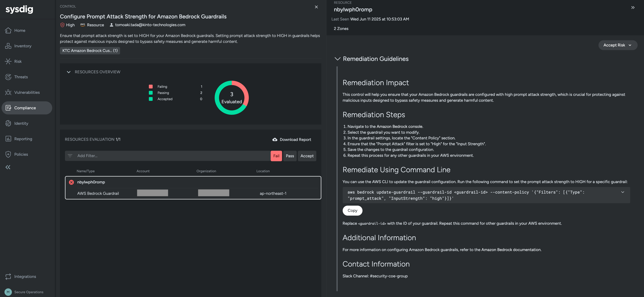Click the High severity shield icon

(x=62, y=25)
